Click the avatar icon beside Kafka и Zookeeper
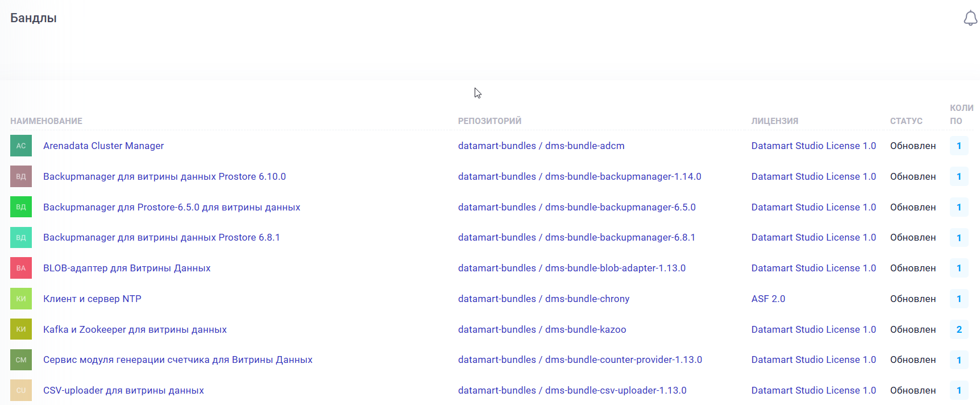Screen dimensions: 980x405 pos(21,329)
